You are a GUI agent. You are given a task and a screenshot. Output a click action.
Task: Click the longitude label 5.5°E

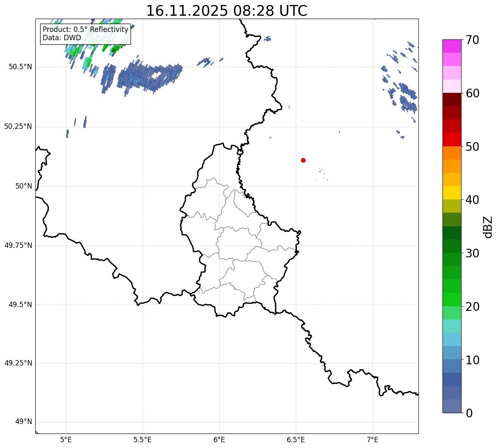click(x=143, y=440)
